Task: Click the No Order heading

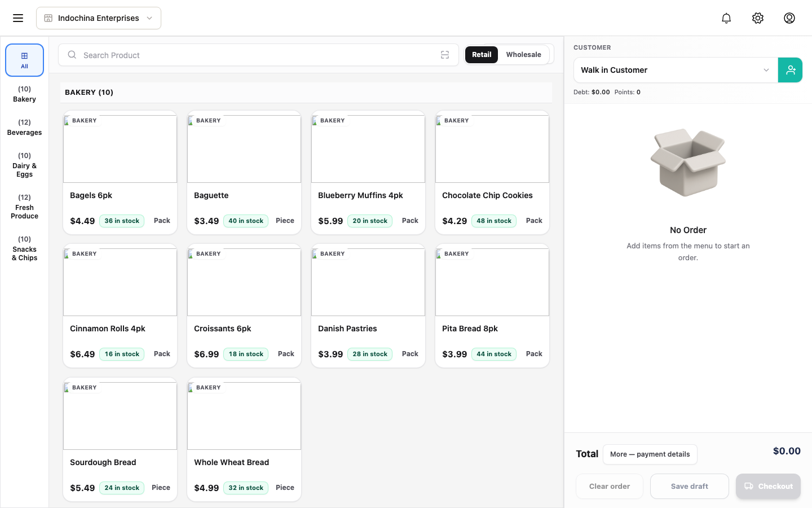Action: coord(688,230)
